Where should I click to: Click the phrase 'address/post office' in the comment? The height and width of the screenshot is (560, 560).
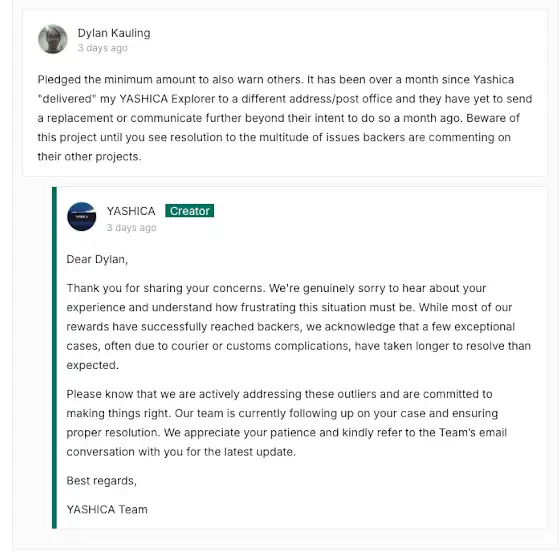click(341, 99)
